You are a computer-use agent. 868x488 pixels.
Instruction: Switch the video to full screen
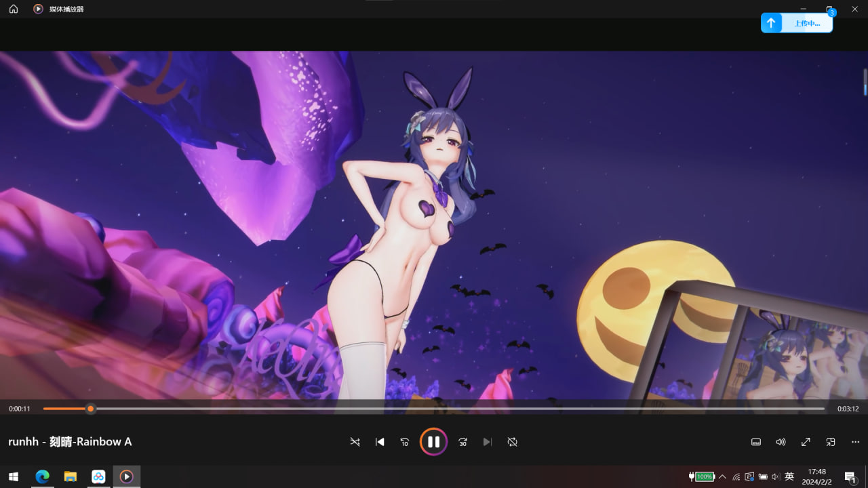pos(806,442)
